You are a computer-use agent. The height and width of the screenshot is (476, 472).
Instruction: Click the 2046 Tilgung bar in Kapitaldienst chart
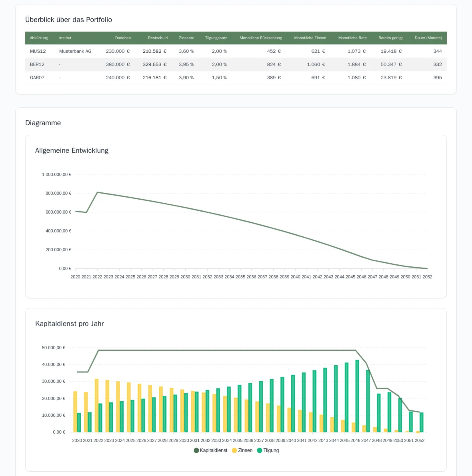(x=357, y=396)
